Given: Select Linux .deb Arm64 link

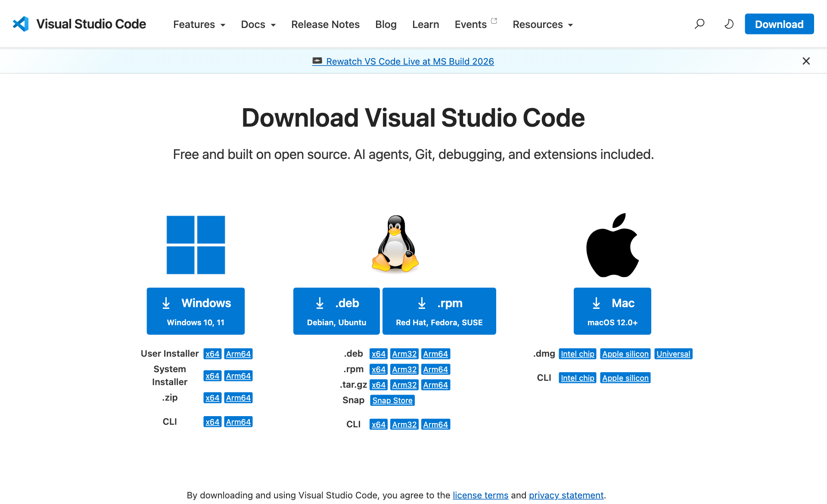Looking at the screenshot, I should (x=435, y=354).
